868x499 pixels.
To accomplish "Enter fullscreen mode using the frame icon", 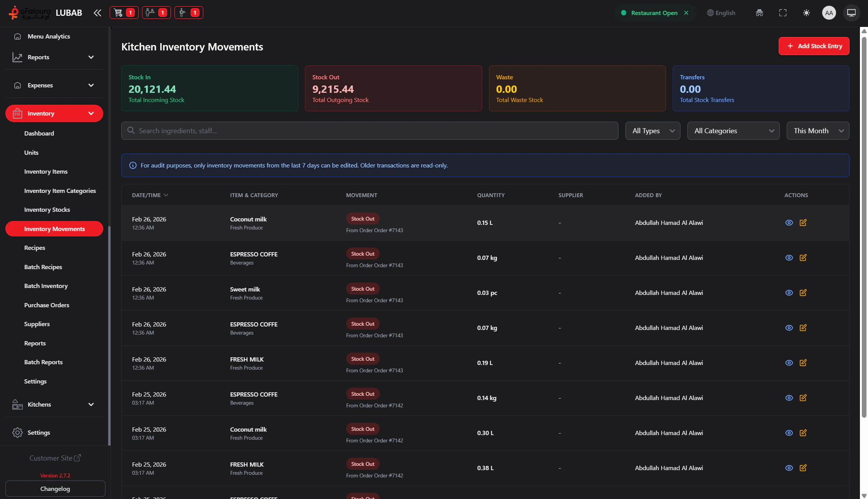I will coord(783,13).
